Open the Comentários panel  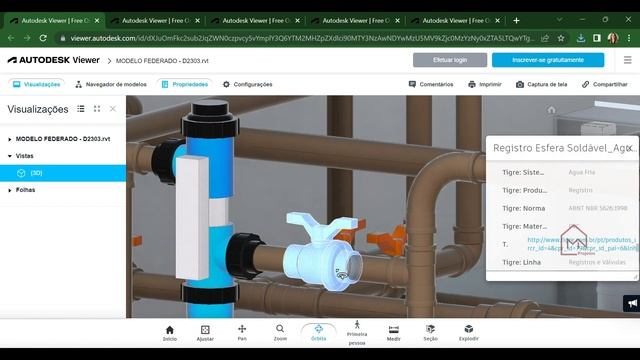point(431,84)
